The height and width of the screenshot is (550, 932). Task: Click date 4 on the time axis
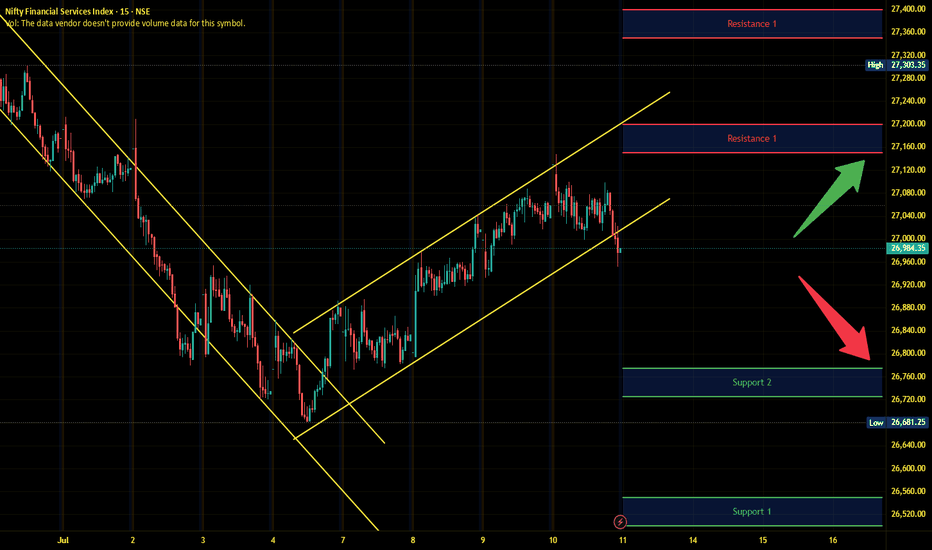pyautogui.click(x=273, y=540)
